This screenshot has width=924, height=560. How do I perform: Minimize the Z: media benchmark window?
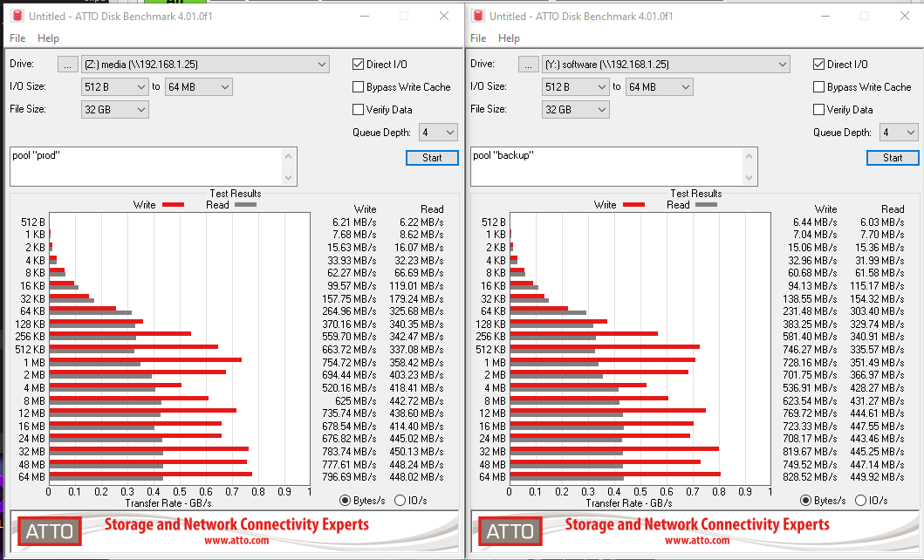365,16
